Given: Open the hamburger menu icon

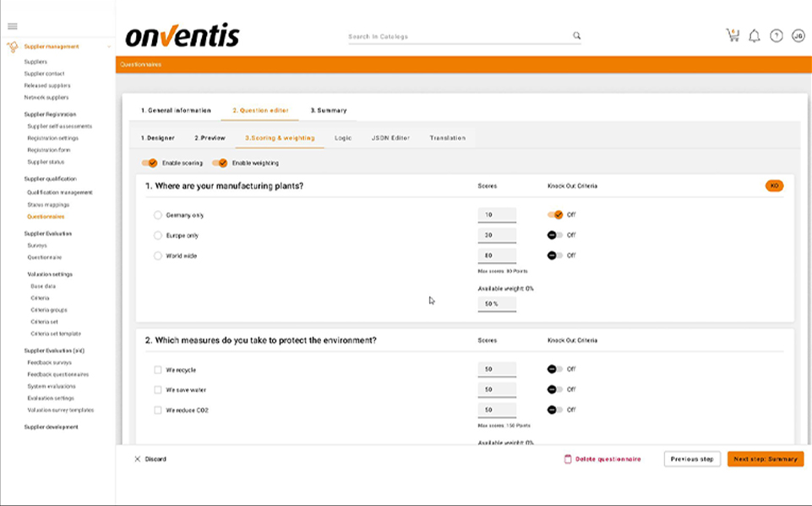Looking at the screenshot, I should coord(12,26).
